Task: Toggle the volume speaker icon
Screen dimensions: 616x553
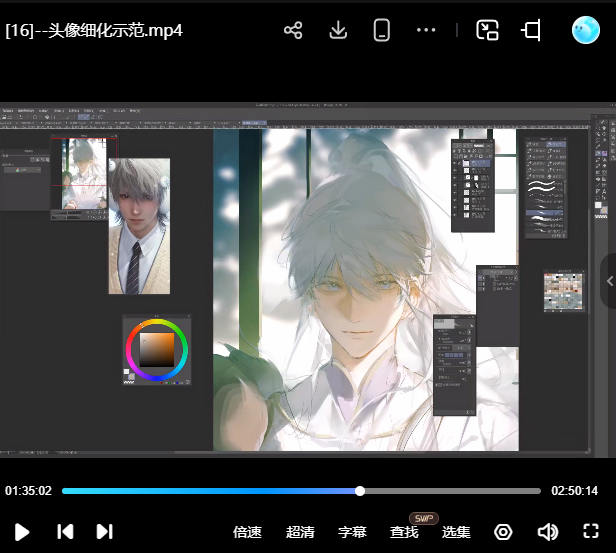Action: [x=548, y=532]
